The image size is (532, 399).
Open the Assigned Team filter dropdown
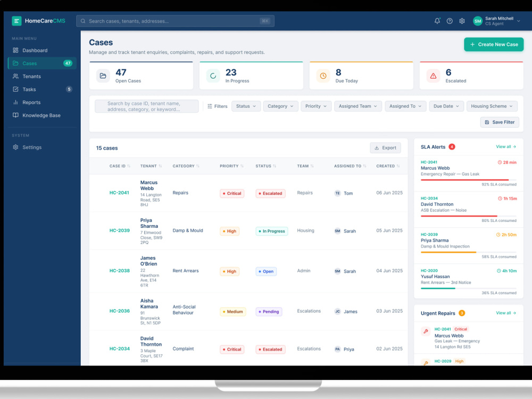[358, 106]
